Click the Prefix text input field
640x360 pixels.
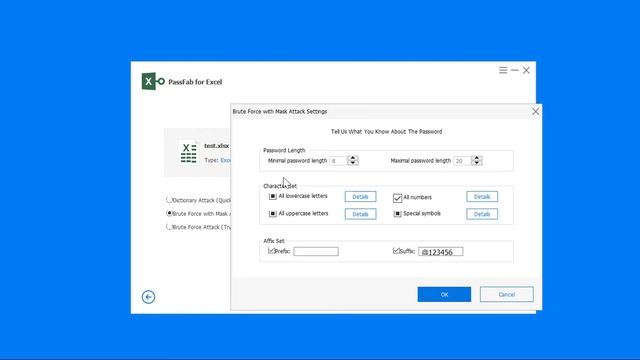pos(316,251)
